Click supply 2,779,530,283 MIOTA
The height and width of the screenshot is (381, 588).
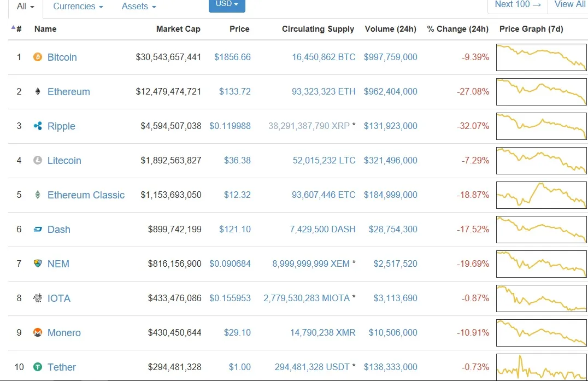tap(307, 298)
